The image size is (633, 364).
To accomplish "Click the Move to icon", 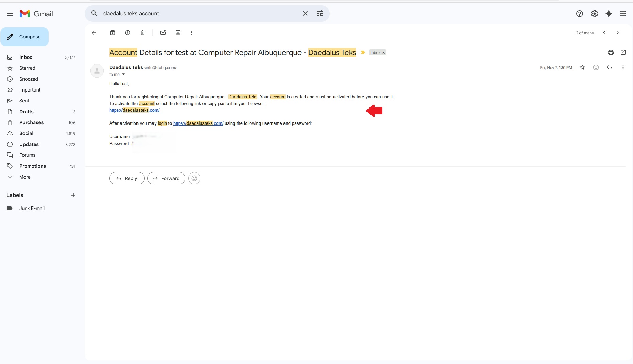I will [178, 33].
